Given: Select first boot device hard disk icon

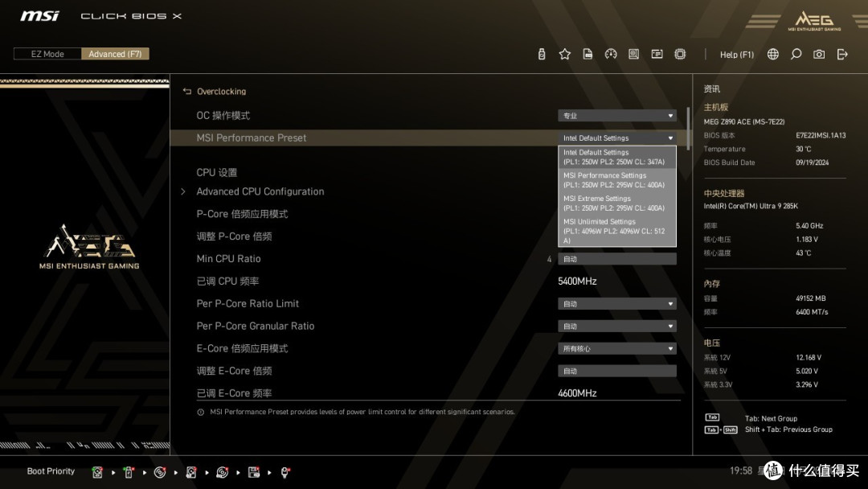Looking at the screenshot, I should coord(97,472).
